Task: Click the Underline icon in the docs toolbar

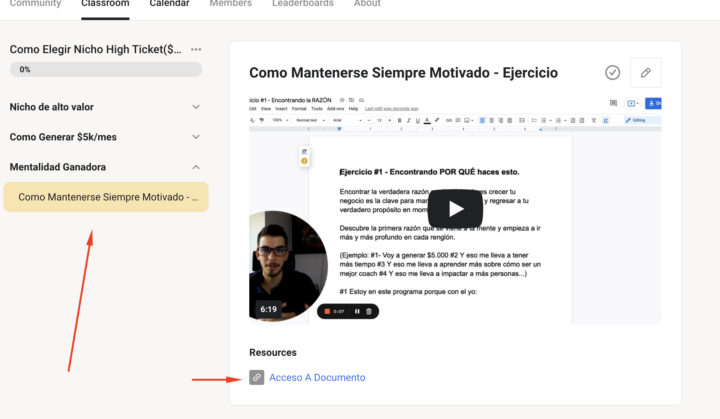Action: coord(417,120)
